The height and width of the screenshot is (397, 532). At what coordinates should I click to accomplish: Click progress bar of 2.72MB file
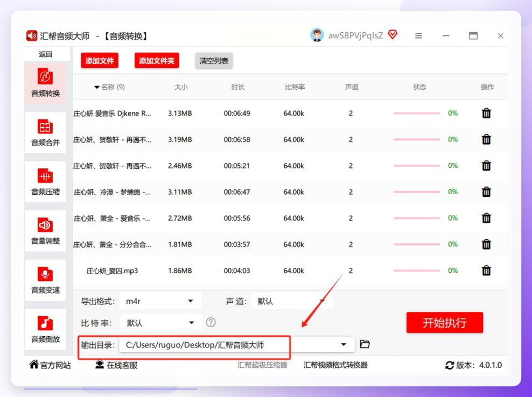pos(417,218)
